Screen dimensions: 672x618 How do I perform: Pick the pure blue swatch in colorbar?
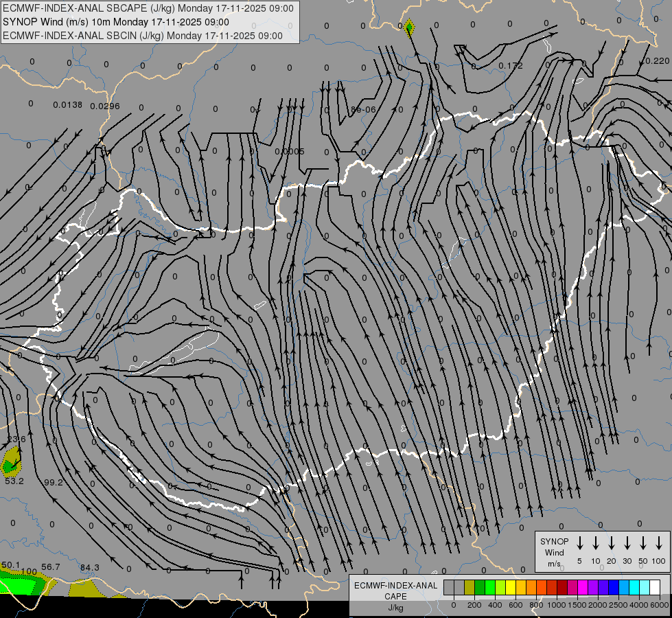613,587
